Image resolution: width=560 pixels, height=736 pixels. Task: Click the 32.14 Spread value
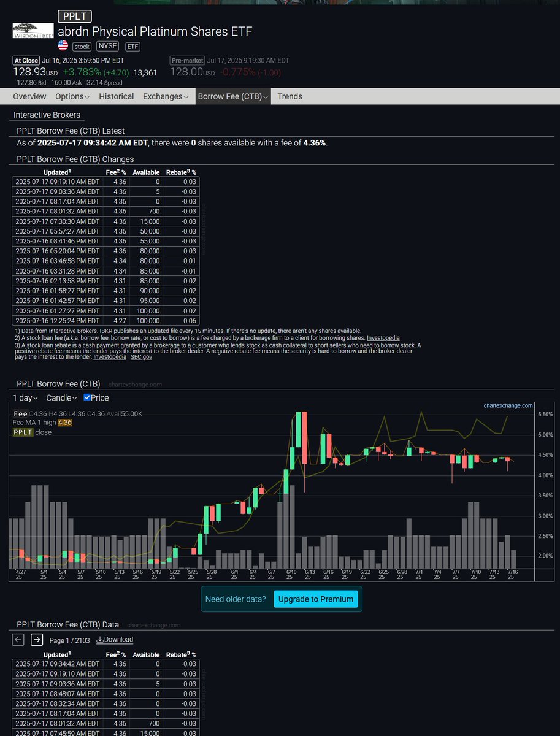click(104, 83)
